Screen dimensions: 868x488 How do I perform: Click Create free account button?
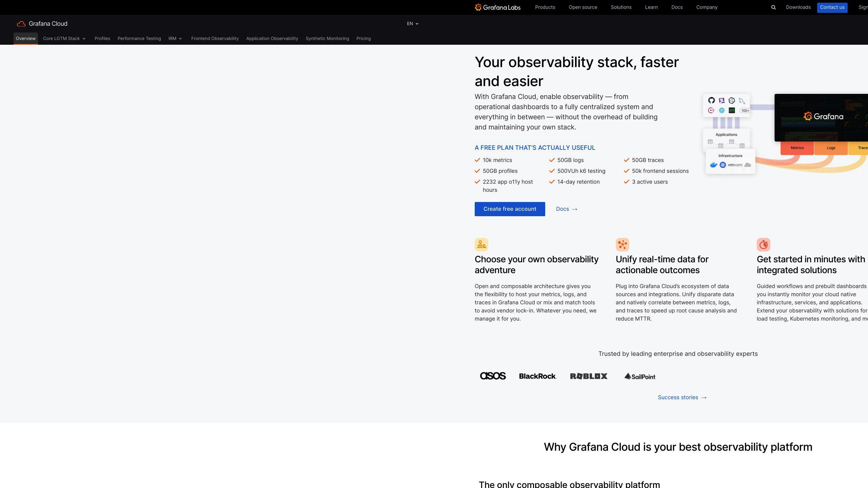click(x=509, y=208)
